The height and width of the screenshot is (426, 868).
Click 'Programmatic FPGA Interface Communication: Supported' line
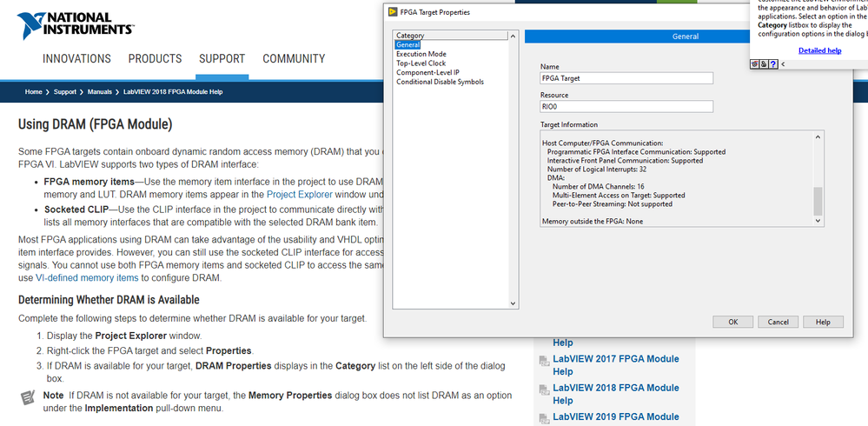[636, 152]
